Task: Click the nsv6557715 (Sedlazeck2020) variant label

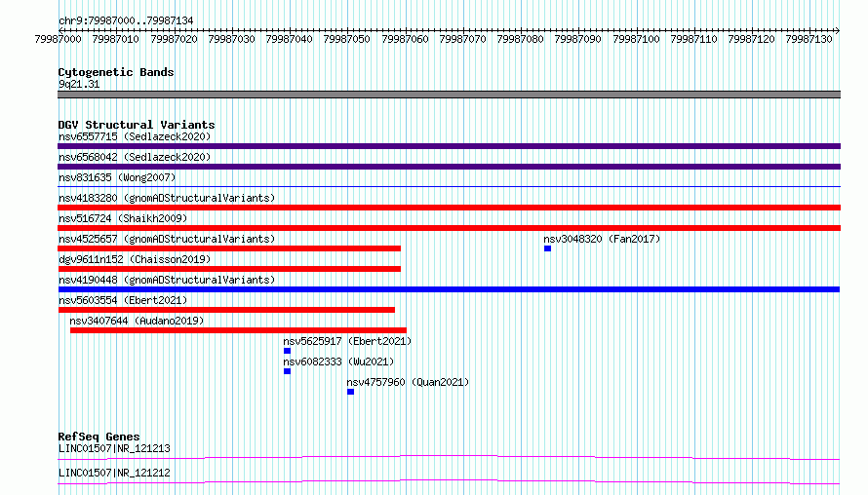Action: pyautogui.click(x=135, y=136)
